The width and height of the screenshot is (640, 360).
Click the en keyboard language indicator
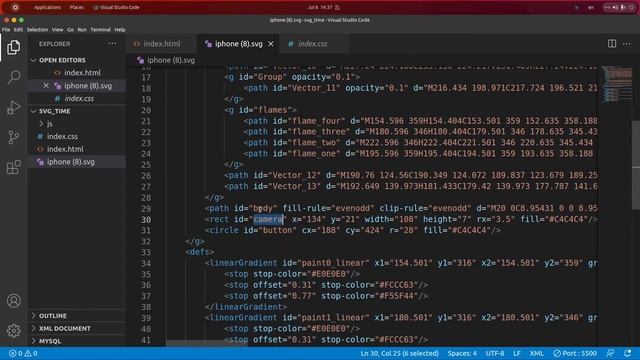point(591,7)
